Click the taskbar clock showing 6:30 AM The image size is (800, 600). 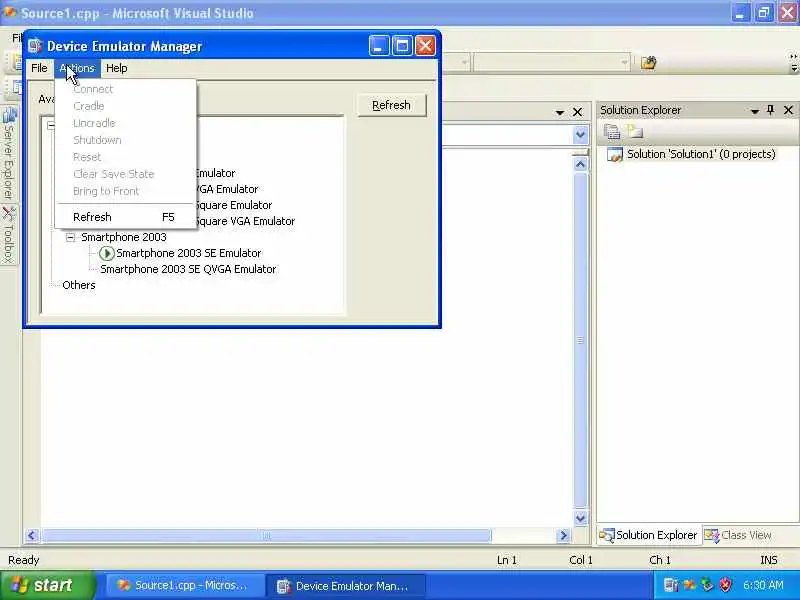763,585
